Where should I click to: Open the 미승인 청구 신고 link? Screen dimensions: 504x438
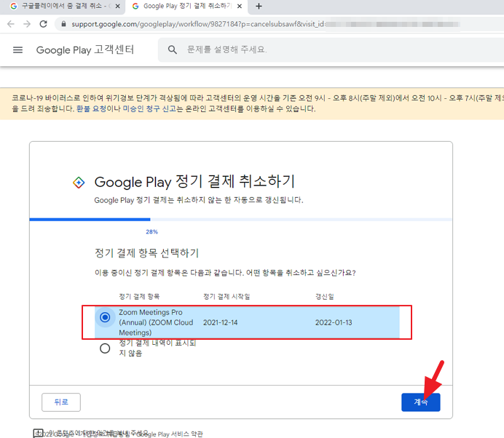point(149,108)
